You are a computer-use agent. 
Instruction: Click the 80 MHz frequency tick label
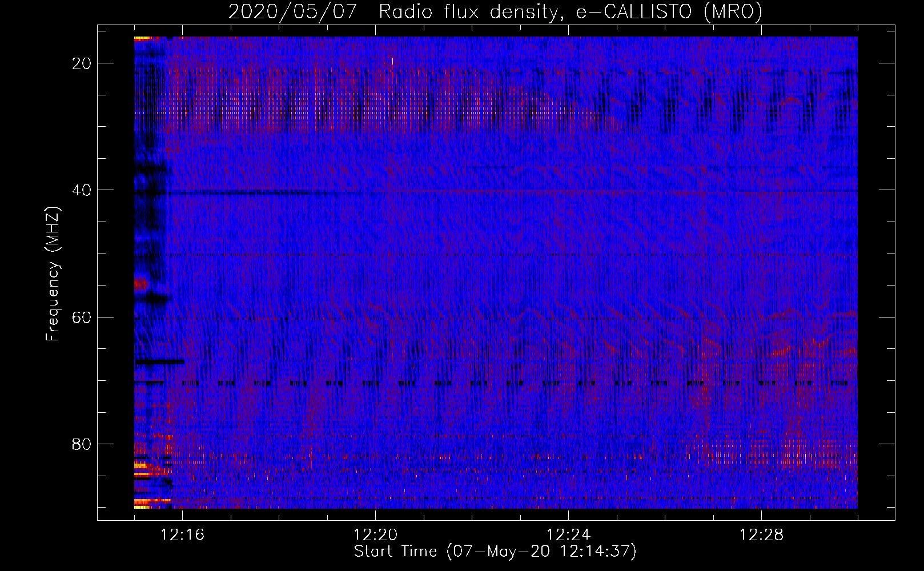(82, 444)
